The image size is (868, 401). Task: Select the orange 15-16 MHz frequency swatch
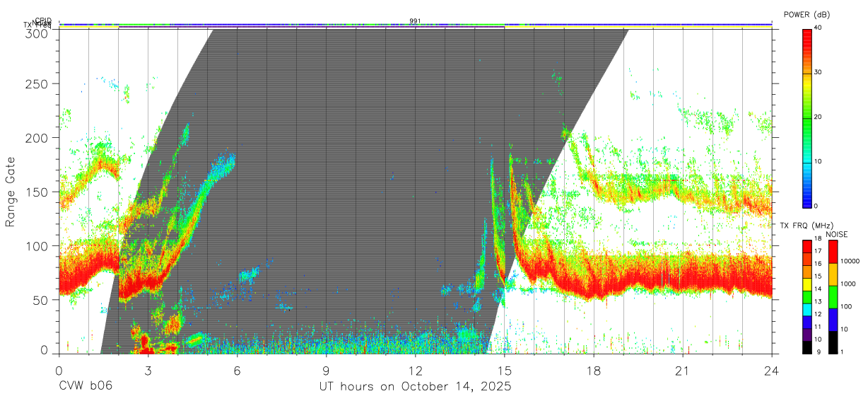(807, 272)
